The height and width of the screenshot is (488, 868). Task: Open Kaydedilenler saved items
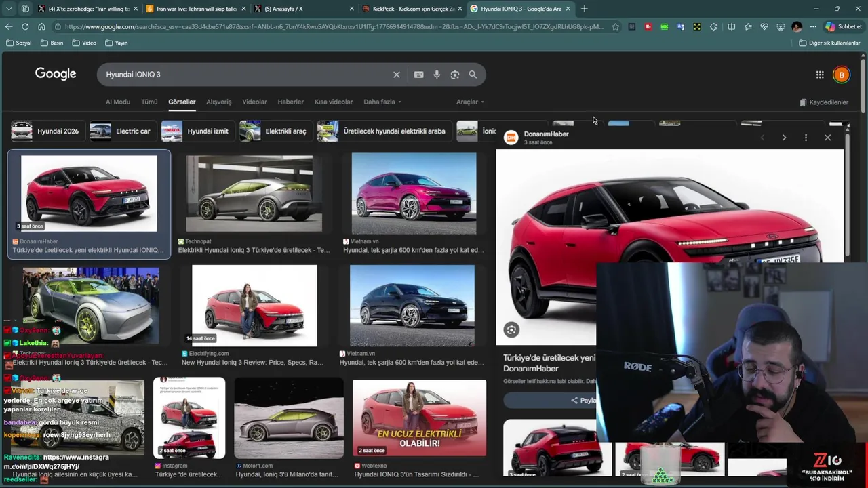tap(824, 102)
